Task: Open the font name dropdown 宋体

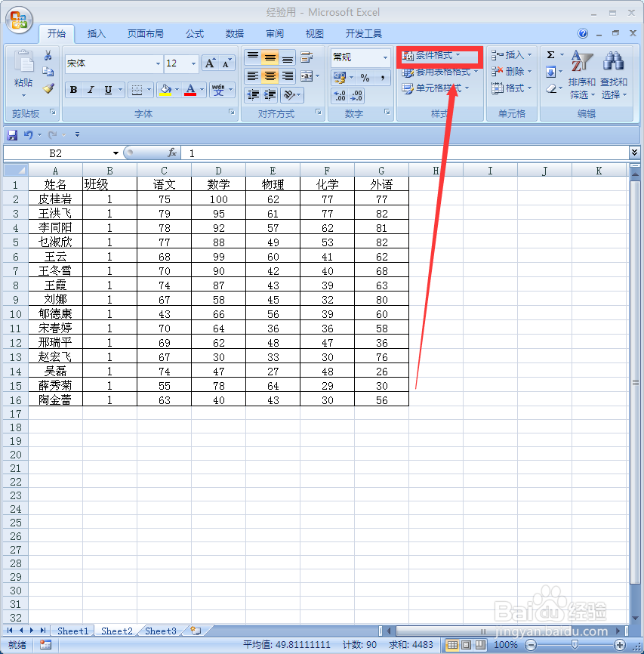Action: coord(158,63)
